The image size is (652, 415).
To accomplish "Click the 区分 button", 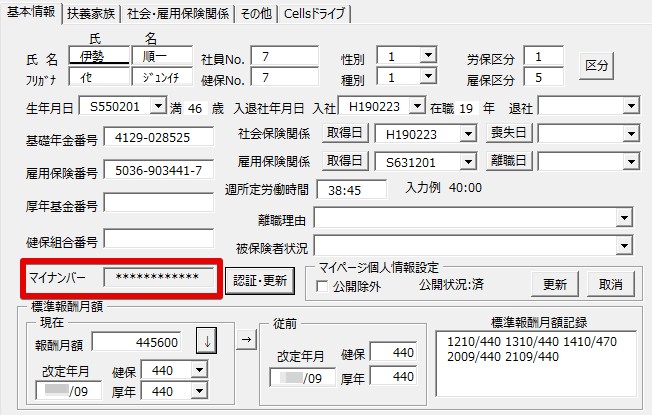I will click(x=597, y=65).
